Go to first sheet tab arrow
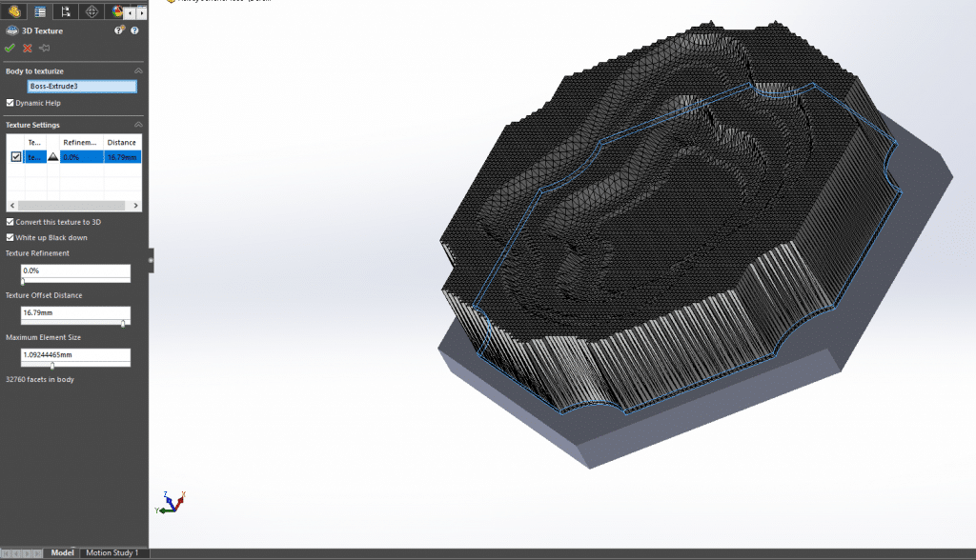 7,553
